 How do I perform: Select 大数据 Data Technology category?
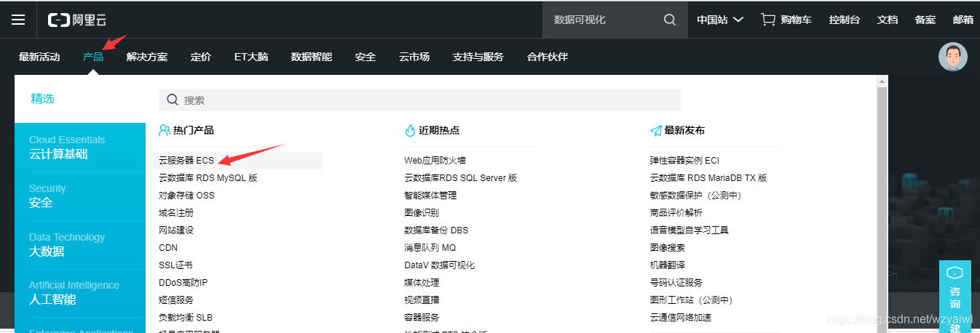(80, 244)
